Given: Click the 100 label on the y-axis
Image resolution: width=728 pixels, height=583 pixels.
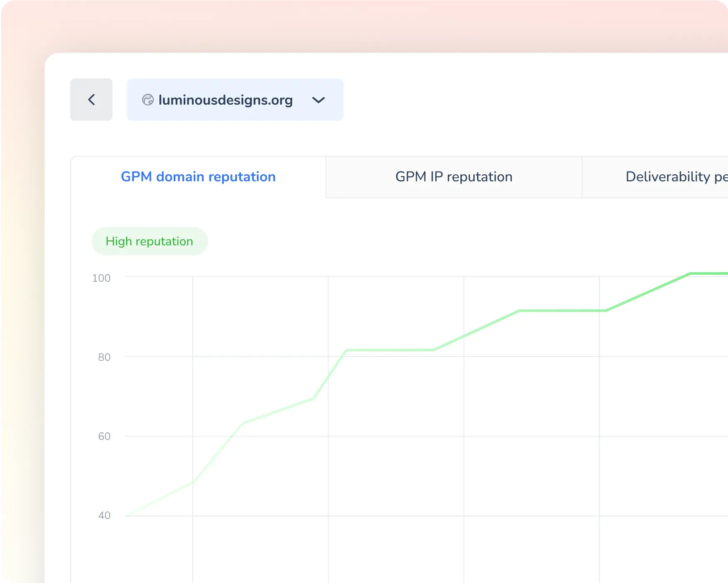Looking at the screenshot, I should (101, 278).
